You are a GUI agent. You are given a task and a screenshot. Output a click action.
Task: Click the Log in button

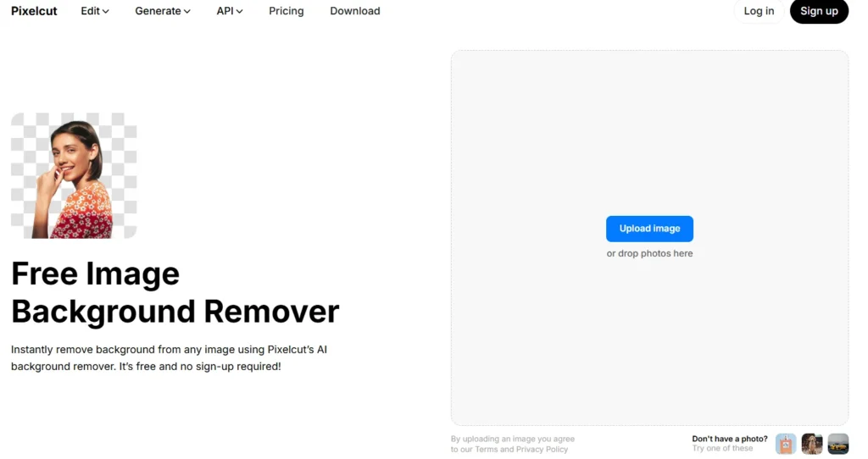click(x=759, y=11)
